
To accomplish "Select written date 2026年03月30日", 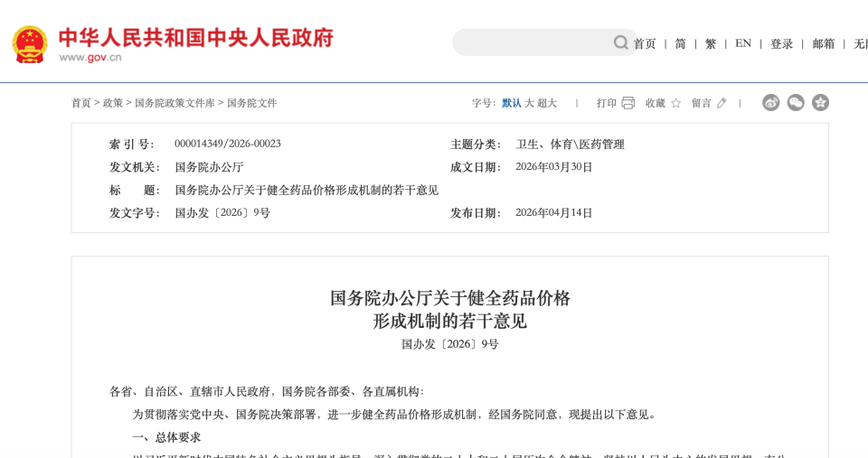I will (x=553, y=167).
